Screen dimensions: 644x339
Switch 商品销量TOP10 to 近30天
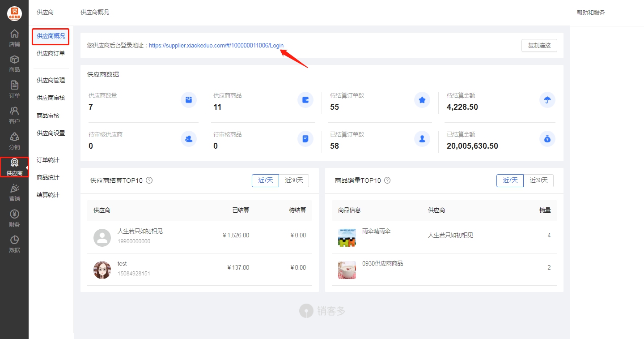point(538,180)
